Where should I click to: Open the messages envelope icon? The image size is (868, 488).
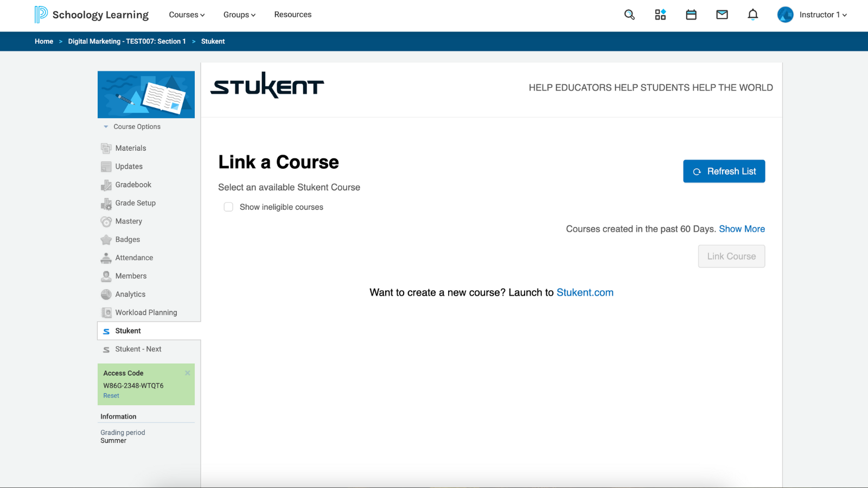coord(722,15)
